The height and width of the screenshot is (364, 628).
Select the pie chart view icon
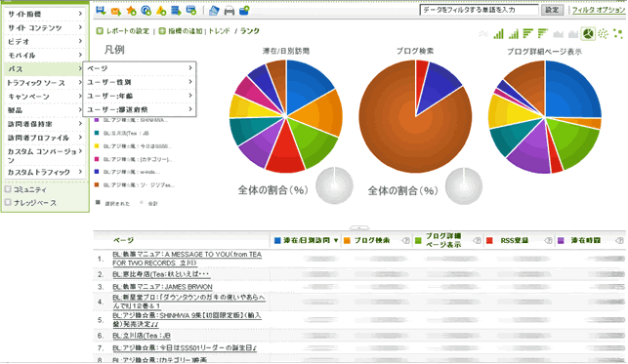[588, 34]
